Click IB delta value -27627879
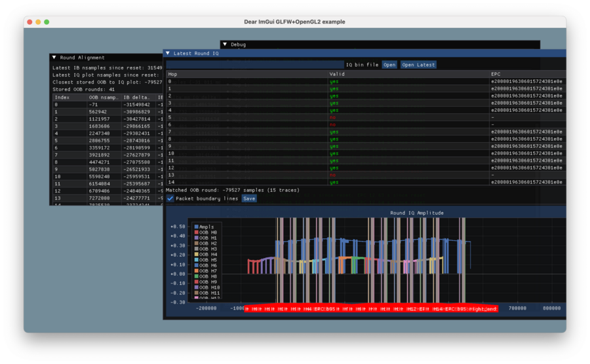 click(x=136, y=155)
